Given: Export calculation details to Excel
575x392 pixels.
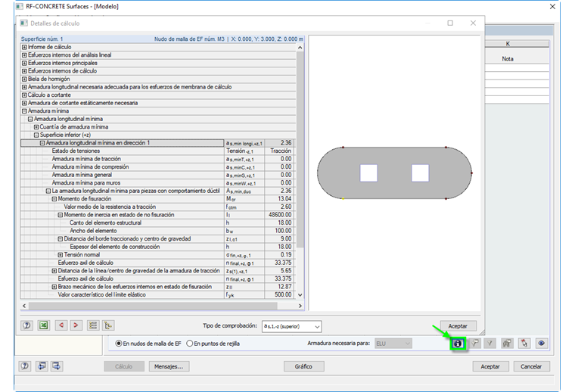Looking at the screenshot, I should coord(44,325).
